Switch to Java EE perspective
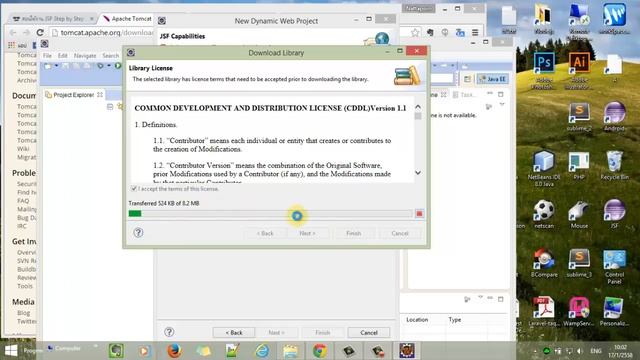 point(492,79)
